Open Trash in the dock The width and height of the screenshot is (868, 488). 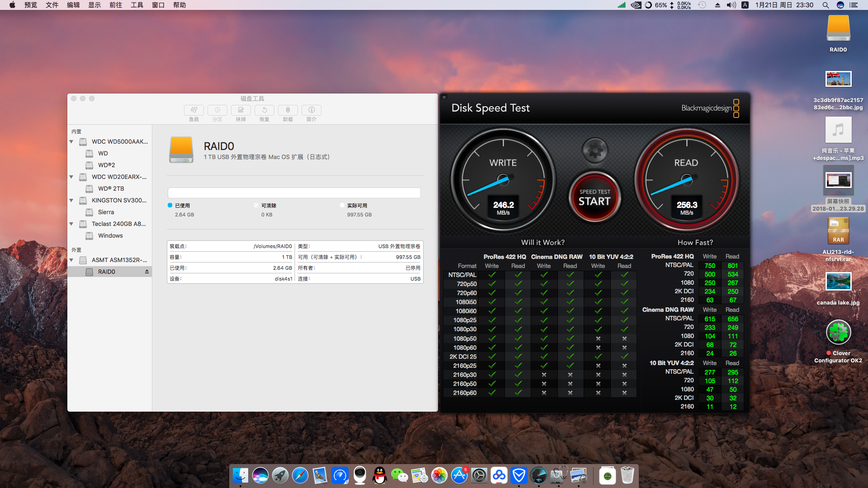627,475
